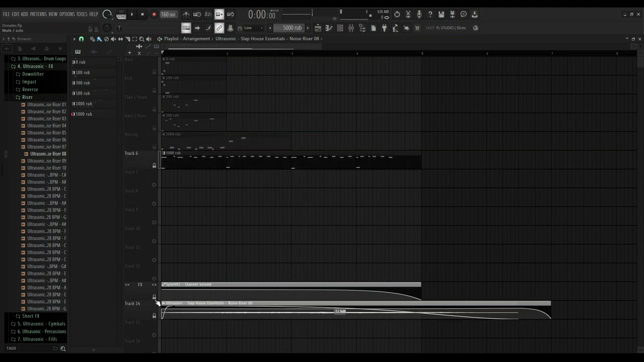Toggle the metronome icon
This screenshot has height=362, width=644.
coord(186,14)
